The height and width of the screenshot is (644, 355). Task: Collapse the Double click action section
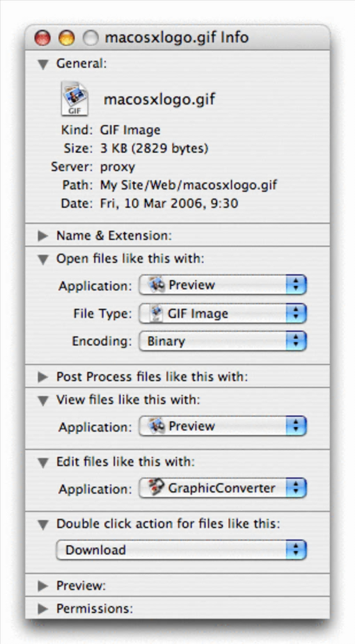pyautogui.click(x=43, y=524)
